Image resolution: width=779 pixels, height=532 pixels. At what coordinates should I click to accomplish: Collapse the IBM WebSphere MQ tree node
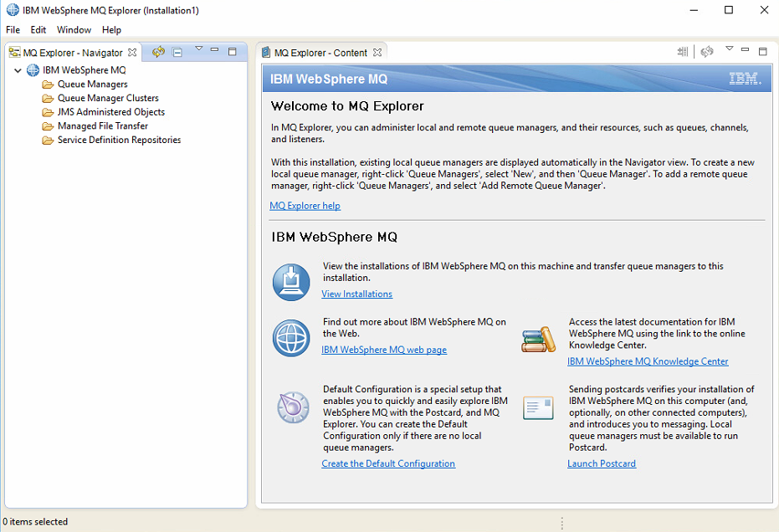18,70
